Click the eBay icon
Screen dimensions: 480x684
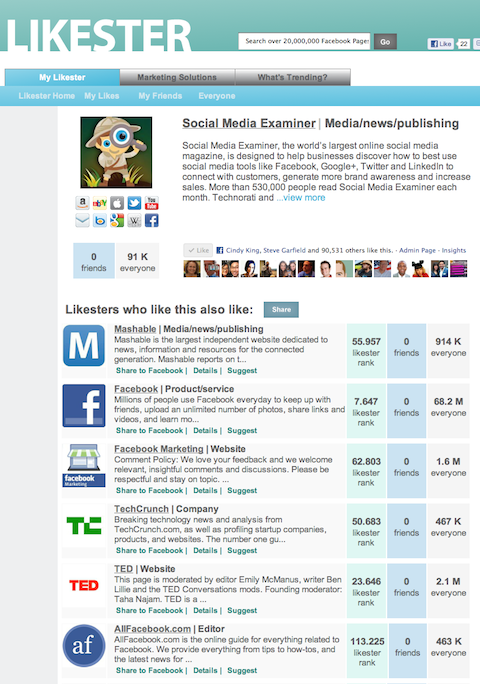[x=99, y=203]
